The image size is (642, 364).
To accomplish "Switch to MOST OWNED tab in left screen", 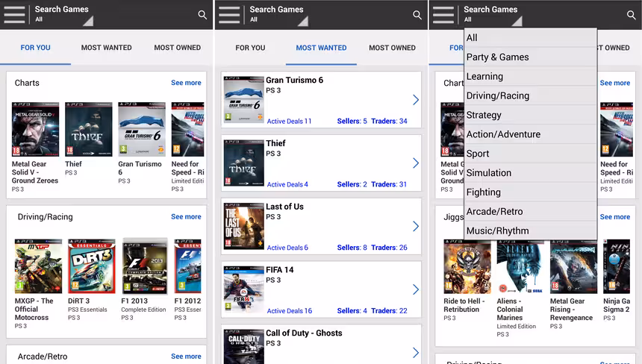I will click(x=177, y=48).
